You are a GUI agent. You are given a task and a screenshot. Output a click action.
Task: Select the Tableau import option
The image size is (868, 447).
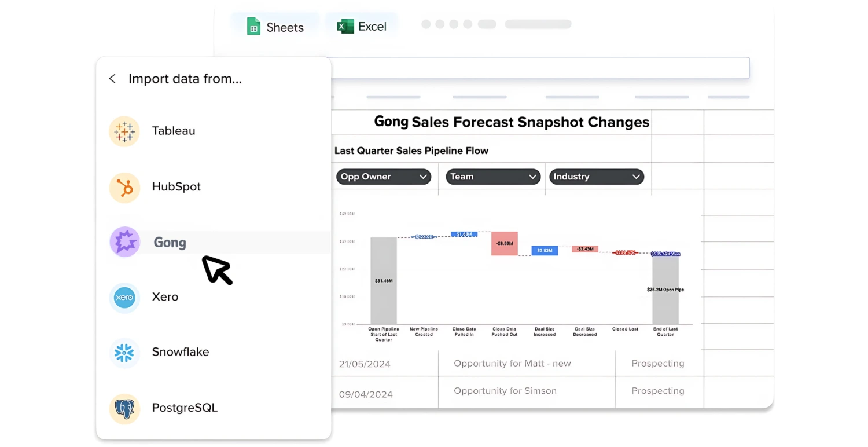click(x=174, y=131)
